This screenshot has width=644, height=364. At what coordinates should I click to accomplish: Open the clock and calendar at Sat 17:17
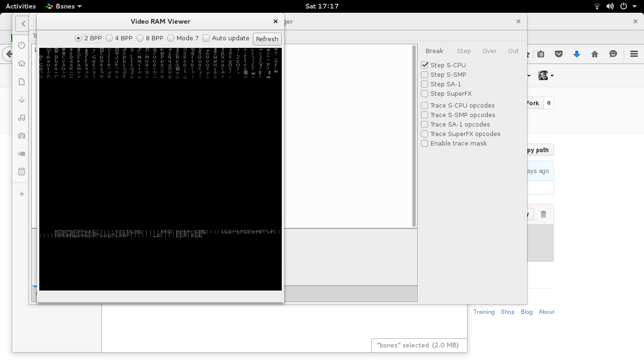(x=322, y=6)
